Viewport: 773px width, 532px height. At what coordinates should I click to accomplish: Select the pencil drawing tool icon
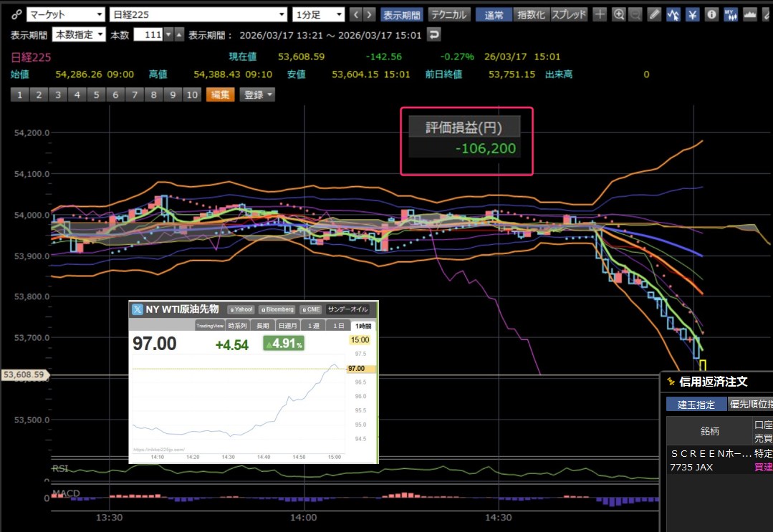(654, 14)
